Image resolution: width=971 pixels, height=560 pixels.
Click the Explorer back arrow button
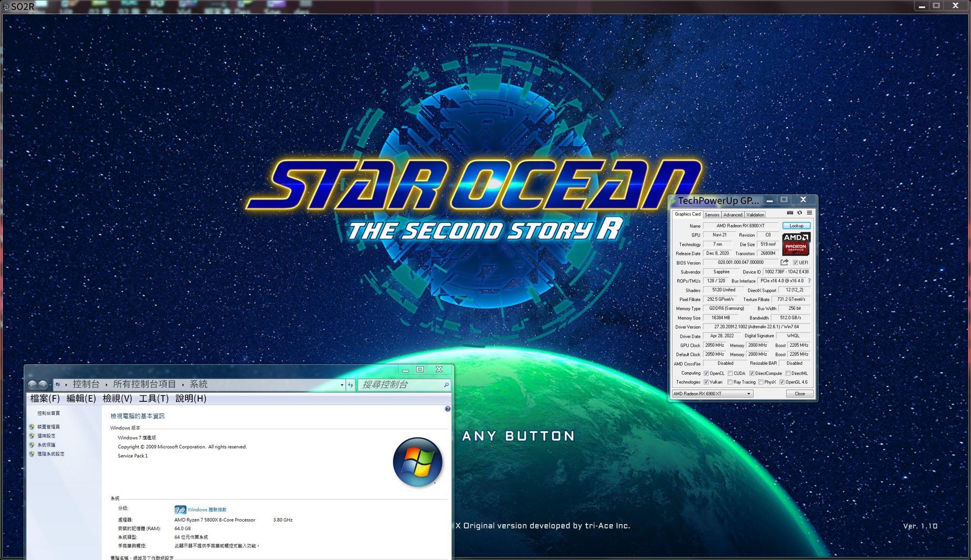point(32,385)
